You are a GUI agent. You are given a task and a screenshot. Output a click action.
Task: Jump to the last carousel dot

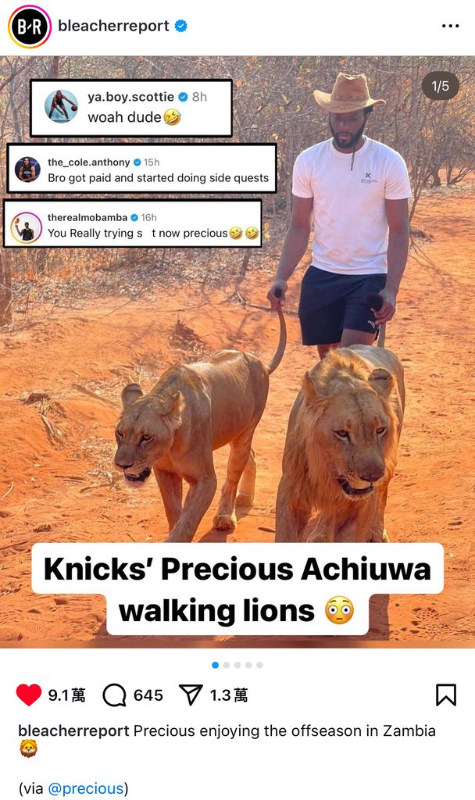pyautogui.click(x=260, y=665)
